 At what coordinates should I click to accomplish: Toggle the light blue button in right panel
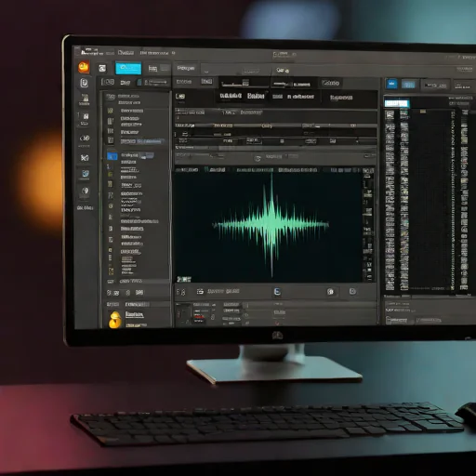point(408,85)
